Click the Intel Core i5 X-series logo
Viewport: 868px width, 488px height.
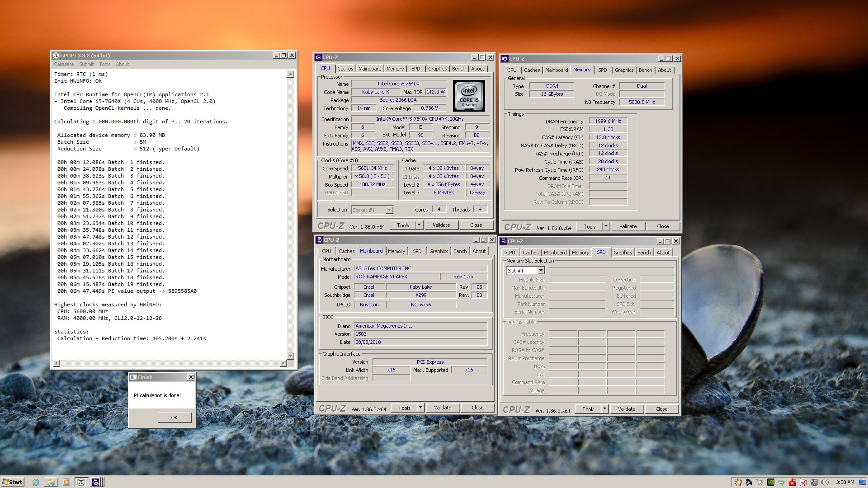[469, 96]
